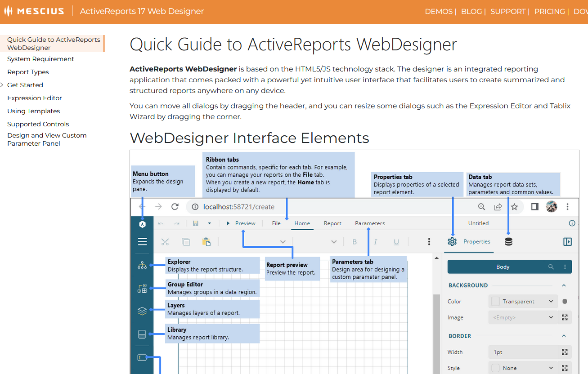Click the Data tab database icon
This screenshot has height=374, width=588.
click(x=508, y=241)
